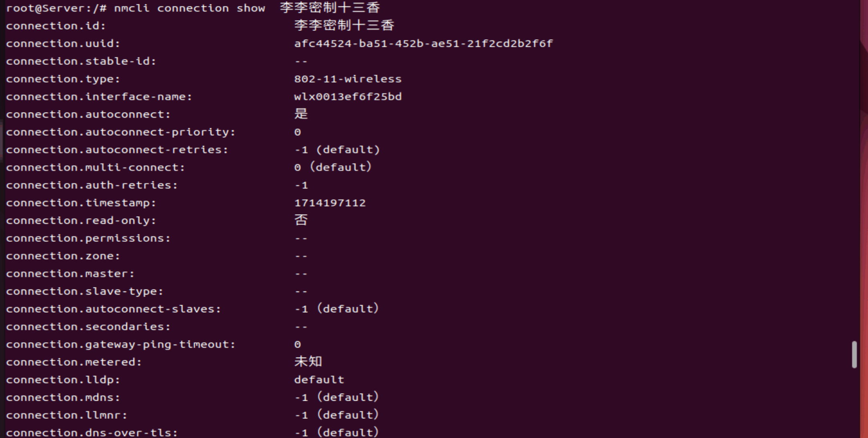Select the interface name wlx0013ef6f25bd
The height and width of the screenshot is (438, 868).
coord(348,96)
